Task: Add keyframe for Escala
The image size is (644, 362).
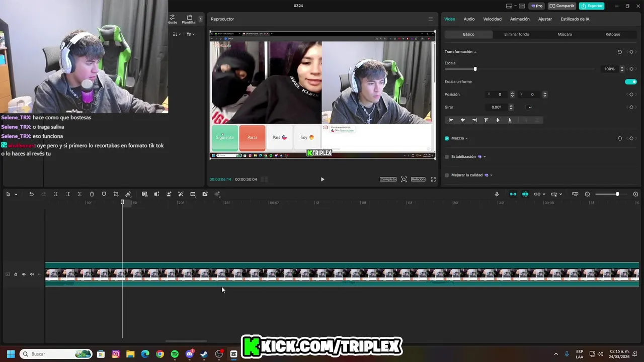Action: click(x=631, y=69)
